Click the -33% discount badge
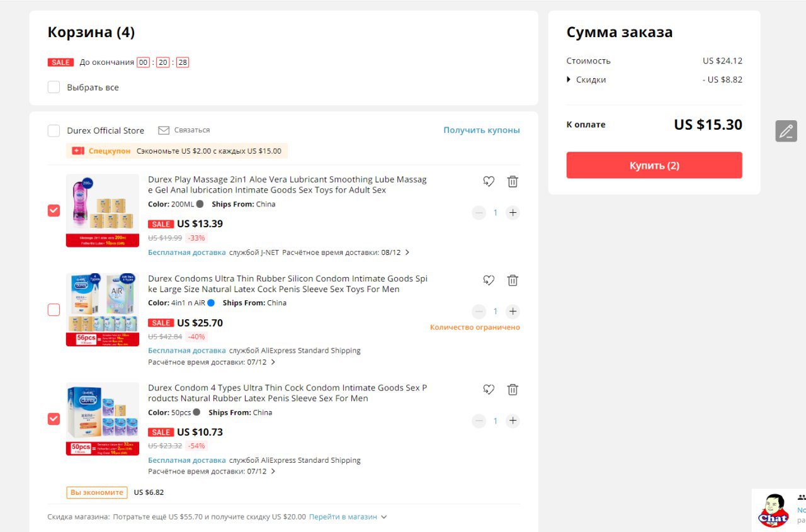 (196, 238)
